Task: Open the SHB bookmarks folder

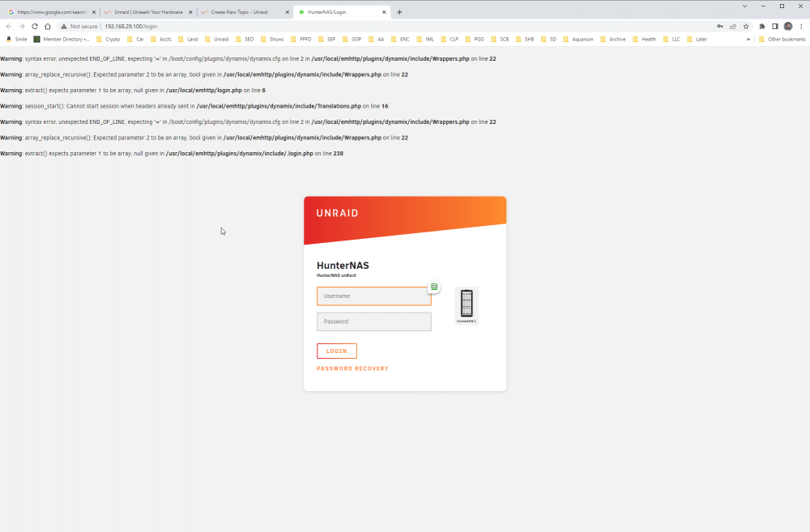Action: coord(525,39)
